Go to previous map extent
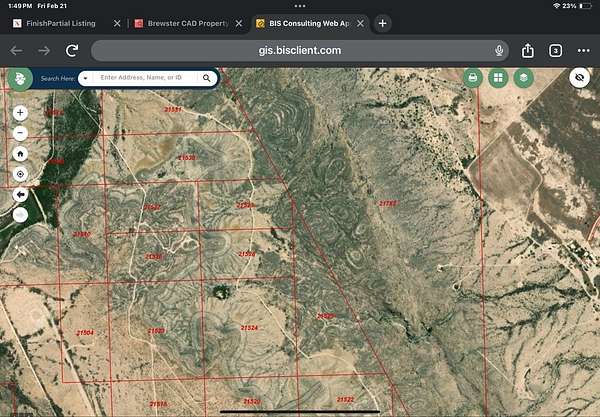The image size is (600, 417). click(x=20, y=194)
